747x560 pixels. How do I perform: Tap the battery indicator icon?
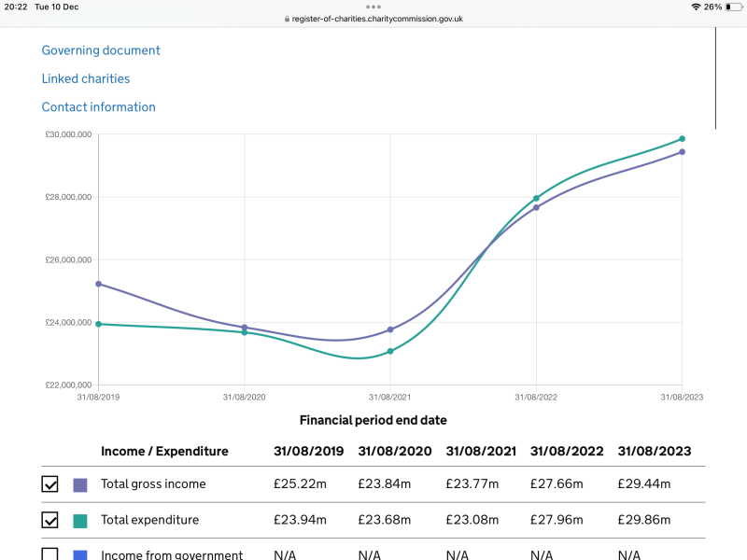click(x=731, y=7)
